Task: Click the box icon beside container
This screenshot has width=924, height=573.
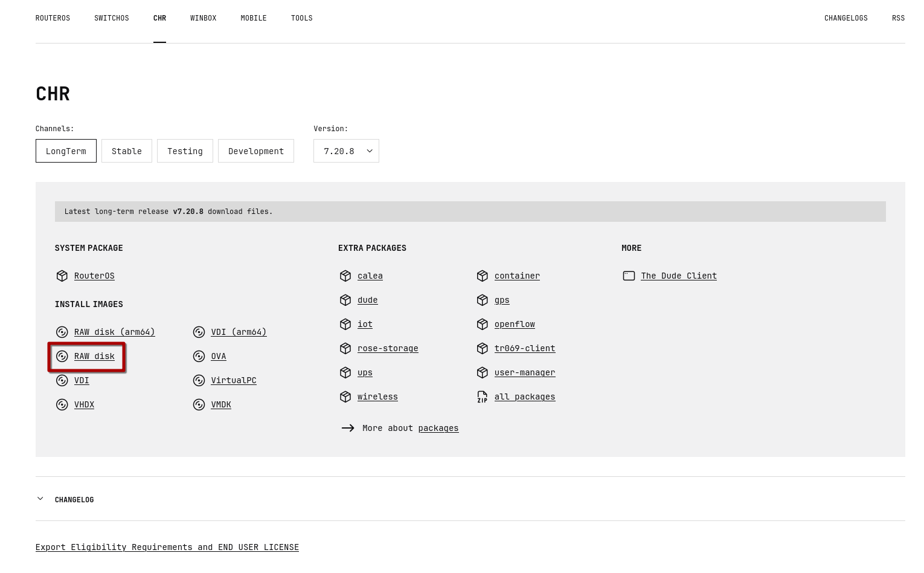Action: coord(482,276)
